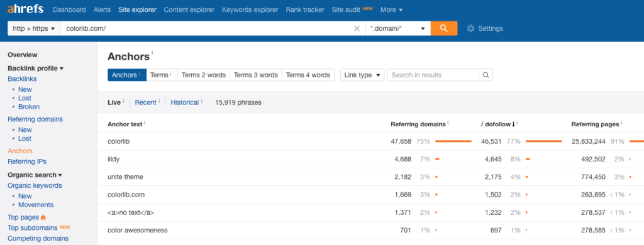The width and height of the screenshot is (644, 245).
Task: Open the http + https protocol dropdown
Action: 34,28
